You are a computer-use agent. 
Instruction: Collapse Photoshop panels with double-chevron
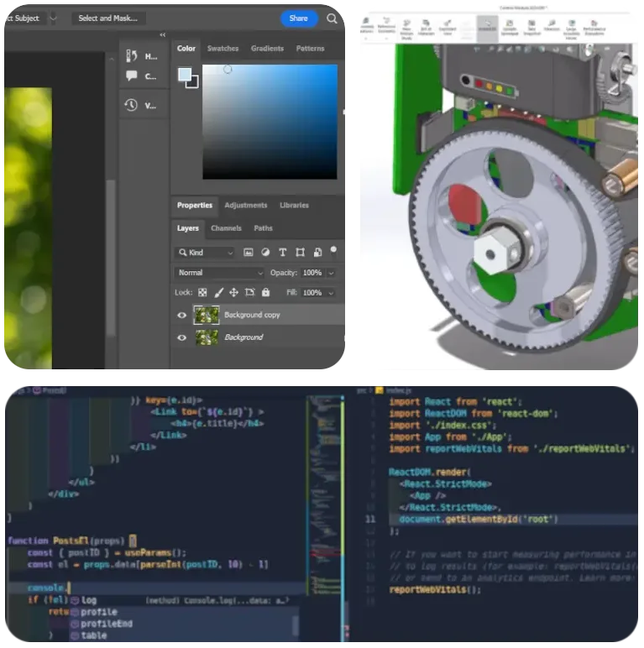click(x=162, y=35)
